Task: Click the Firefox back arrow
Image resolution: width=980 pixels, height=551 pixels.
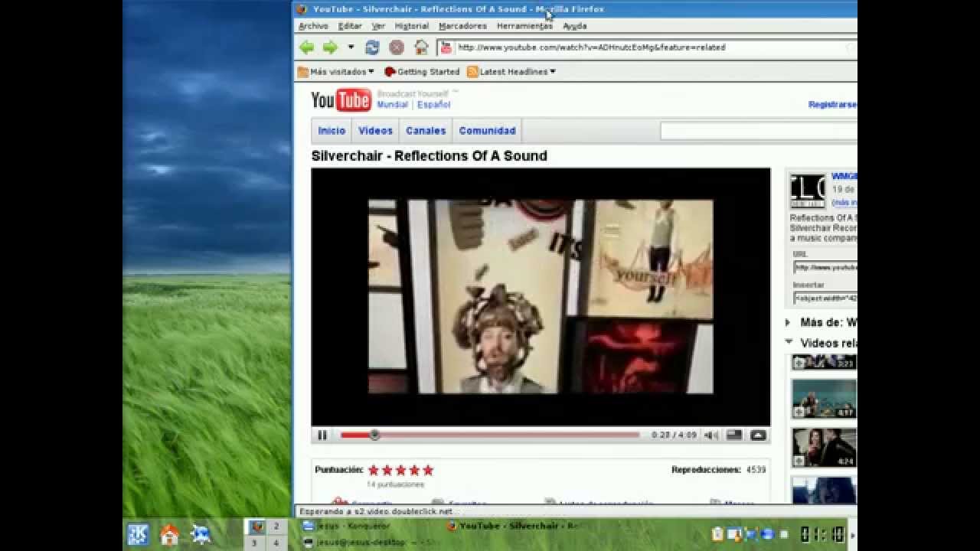Action: click(x=306, y=47)
